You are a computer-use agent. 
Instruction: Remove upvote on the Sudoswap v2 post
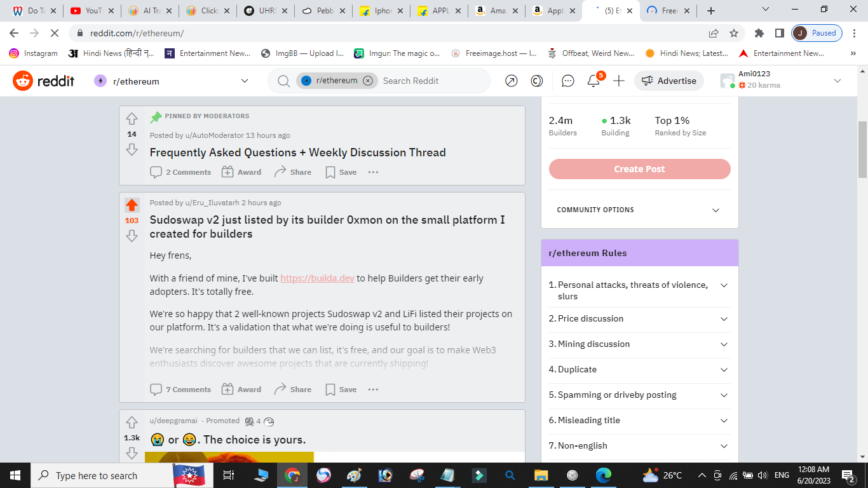pos(132,205)
